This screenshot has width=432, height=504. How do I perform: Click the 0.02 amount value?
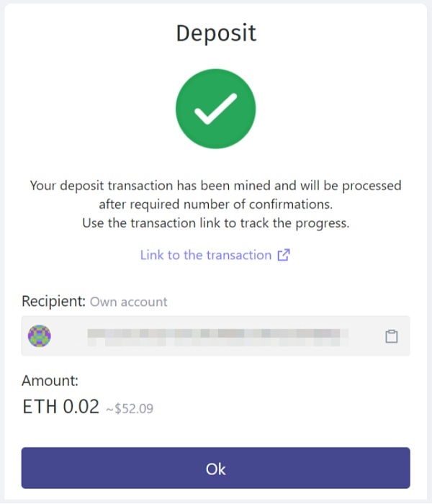81,406
